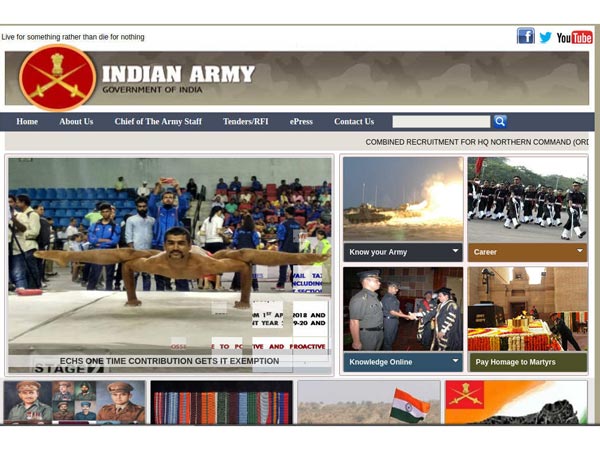Click the yoga soldier slideshow image
The height and width of the screenshot is (450, 600).
point(170,260)
